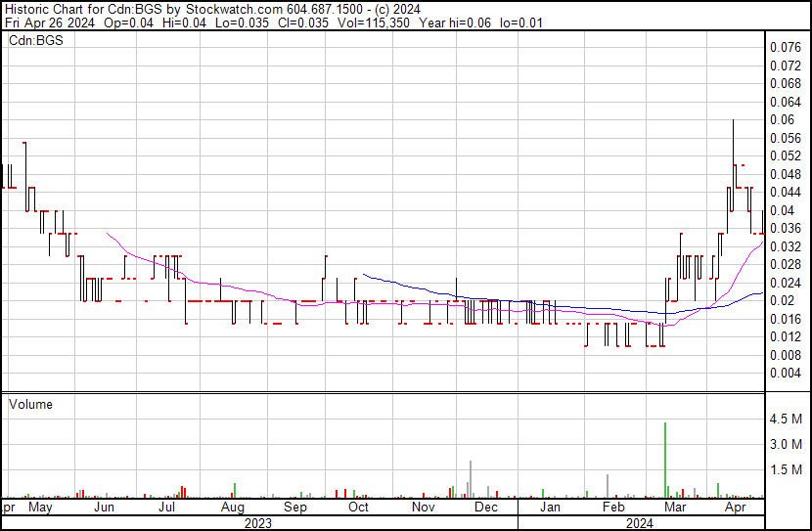The image size is (812, 531).
Task: Click the 0.076 price axis label
Action: (786, 48)
